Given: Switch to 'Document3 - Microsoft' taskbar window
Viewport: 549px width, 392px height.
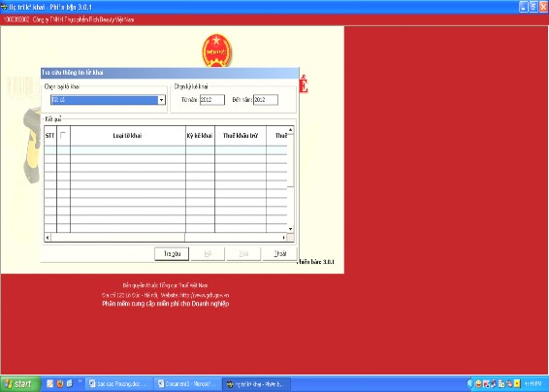Looking at the screenshot, I should [x=187, y=384].
